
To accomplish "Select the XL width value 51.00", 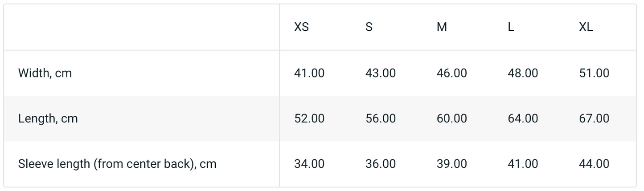I will (594, 73).
